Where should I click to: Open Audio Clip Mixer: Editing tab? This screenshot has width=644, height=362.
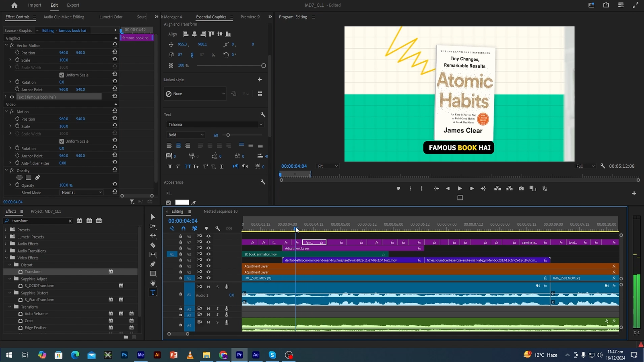[64, 17]
